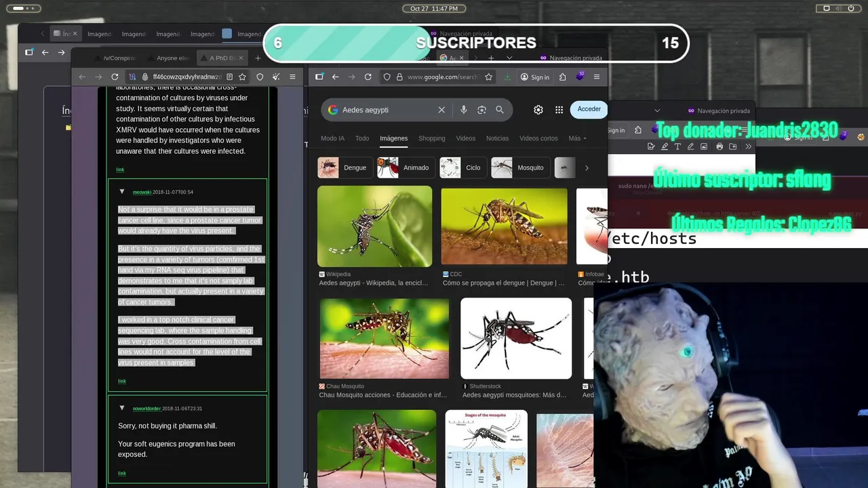Open the Videos cortos tab
868x488 pixels.
pyautogui.click(x=538, y=138)
